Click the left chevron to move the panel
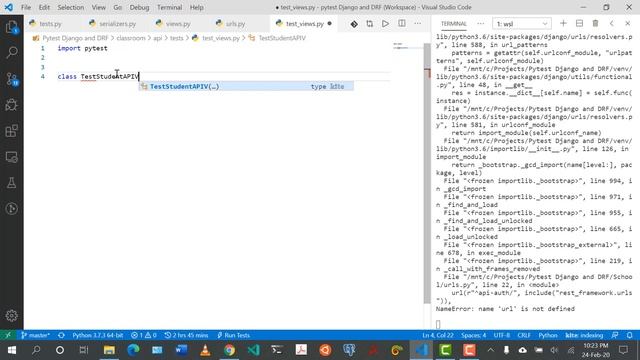 coord(611,24)
